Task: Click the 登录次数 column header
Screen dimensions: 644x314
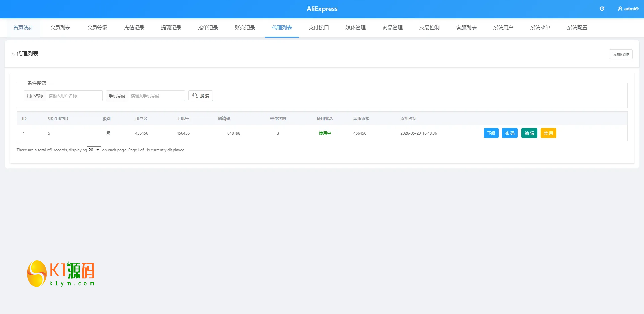Action: (278, 119)
